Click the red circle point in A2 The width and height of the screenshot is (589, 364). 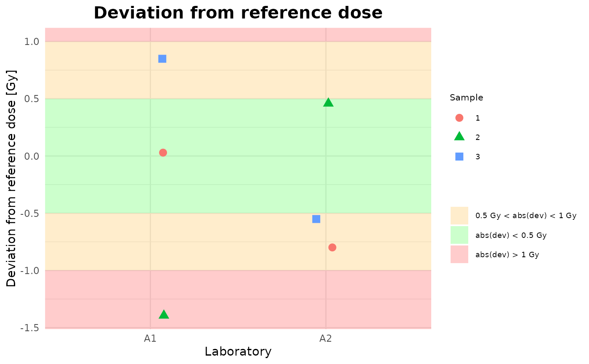coord(332,247)
